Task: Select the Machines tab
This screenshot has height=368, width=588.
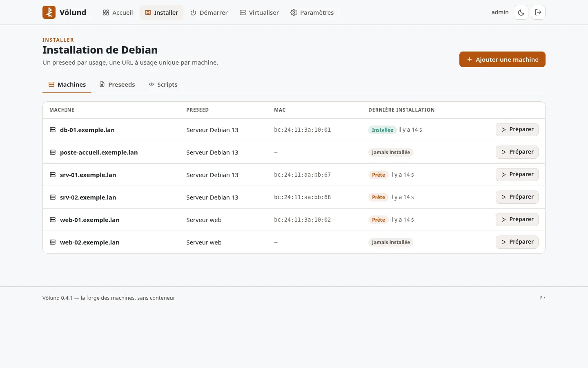Action: point(67,84)
